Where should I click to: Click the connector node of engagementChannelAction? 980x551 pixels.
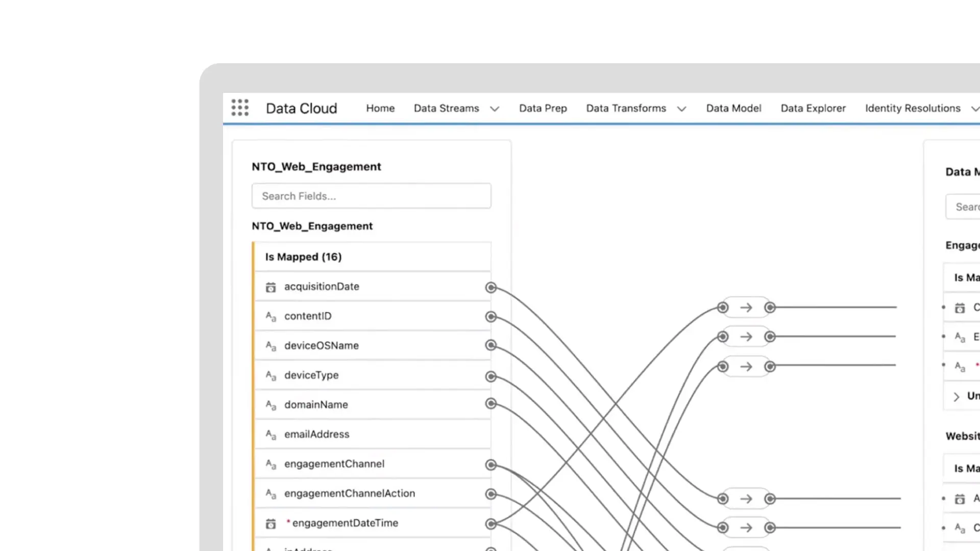point(491,494)
